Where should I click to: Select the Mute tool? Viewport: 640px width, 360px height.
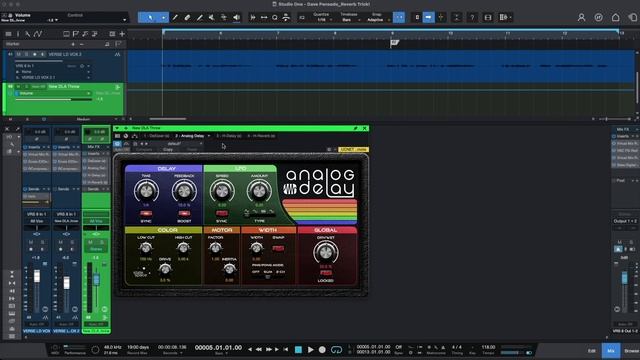click(211, 18)
